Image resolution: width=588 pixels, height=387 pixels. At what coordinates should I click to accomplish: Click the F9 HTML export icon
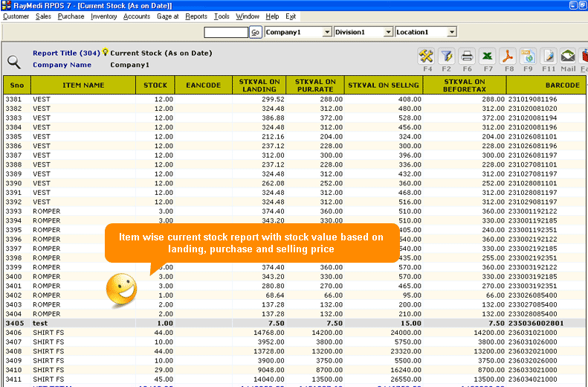click(528, 56)
